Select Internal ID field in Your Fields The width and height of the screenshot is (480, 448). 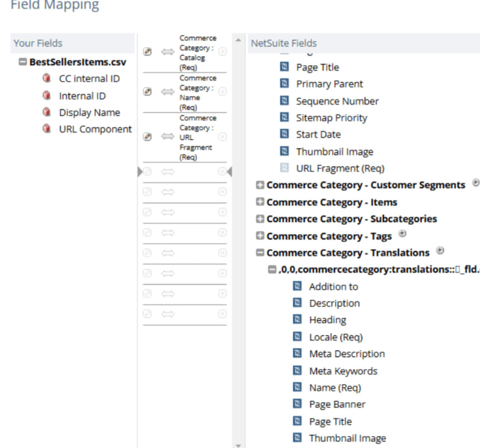coord(83,96)
